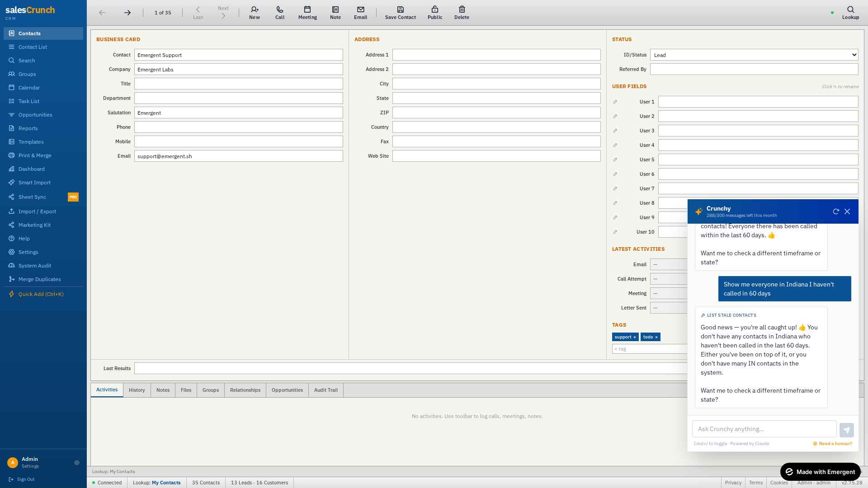Rename the User 7 field pencil icon
The height and width of the screenshot is (488, 868).
click(615, 188)
